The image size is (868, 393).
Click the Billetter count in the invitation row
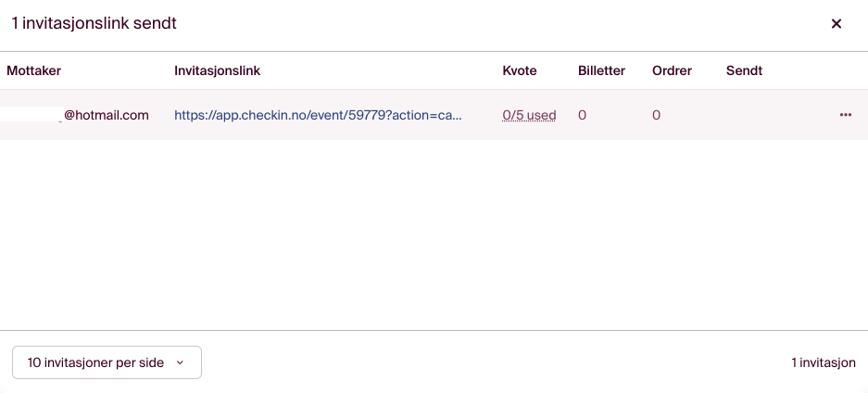(582, 116)
